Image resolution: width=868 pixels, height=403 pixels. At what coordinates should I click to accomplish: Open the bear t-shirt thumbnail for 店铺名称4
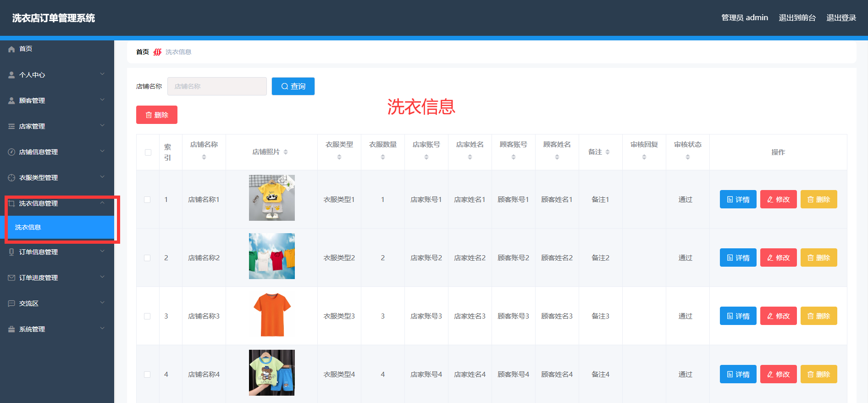point(272,373)
